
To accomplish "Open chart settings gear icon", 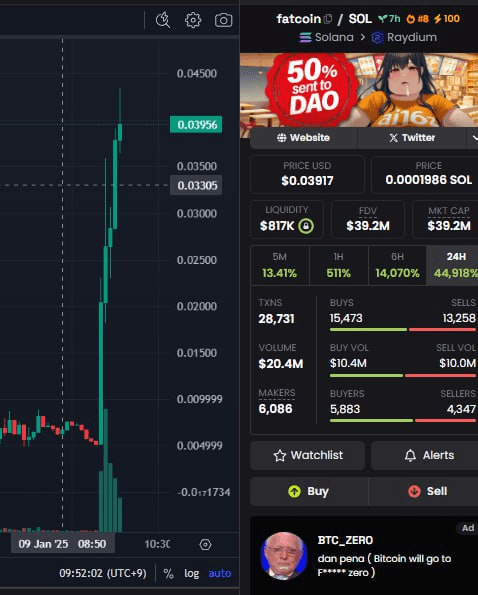I will pos(193,20).
